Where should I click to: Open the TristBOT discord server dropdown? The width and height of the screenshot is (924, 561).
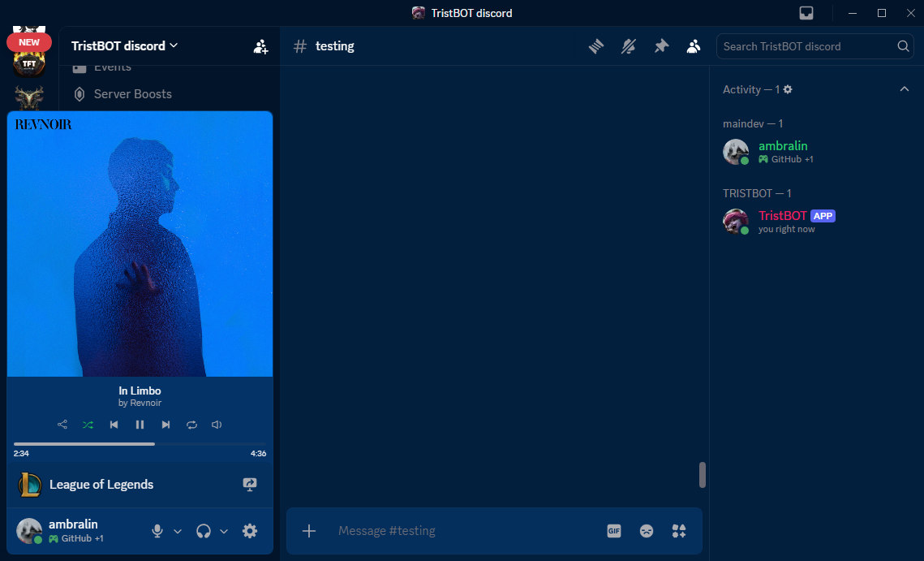[x=124, y=46]
